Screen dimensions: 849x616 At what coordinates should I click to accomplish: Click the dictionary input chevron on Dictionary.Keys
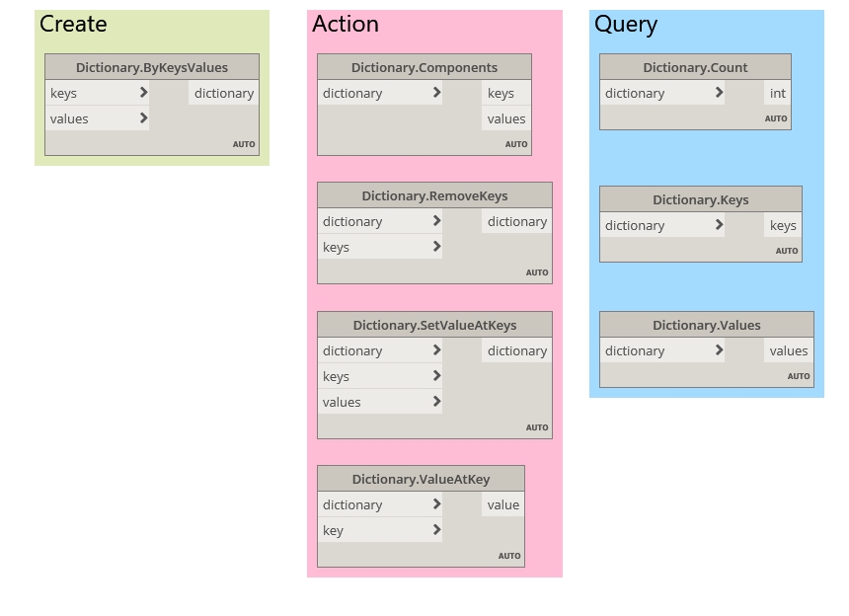click(719, 225)
